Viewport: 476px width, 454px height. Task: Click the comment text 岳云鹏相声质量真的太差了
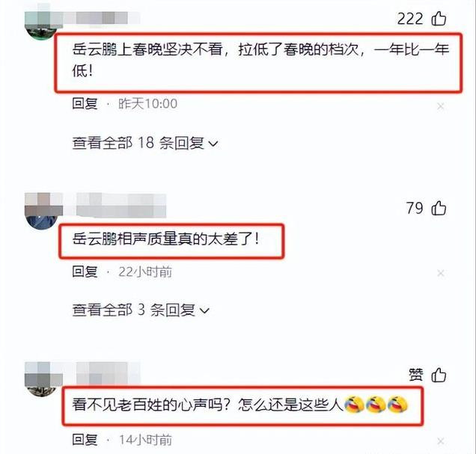pyautogui.click(x=165, y=239)
